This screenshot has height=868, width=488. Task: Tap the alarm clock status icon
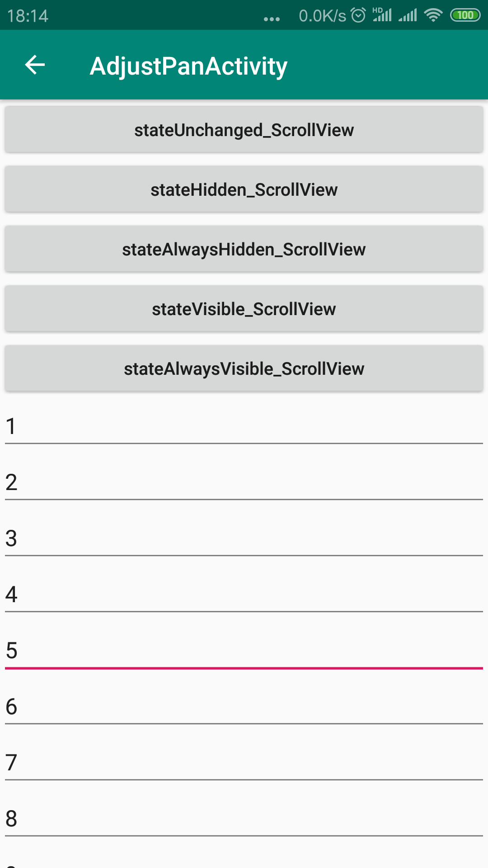click(358, 15)
